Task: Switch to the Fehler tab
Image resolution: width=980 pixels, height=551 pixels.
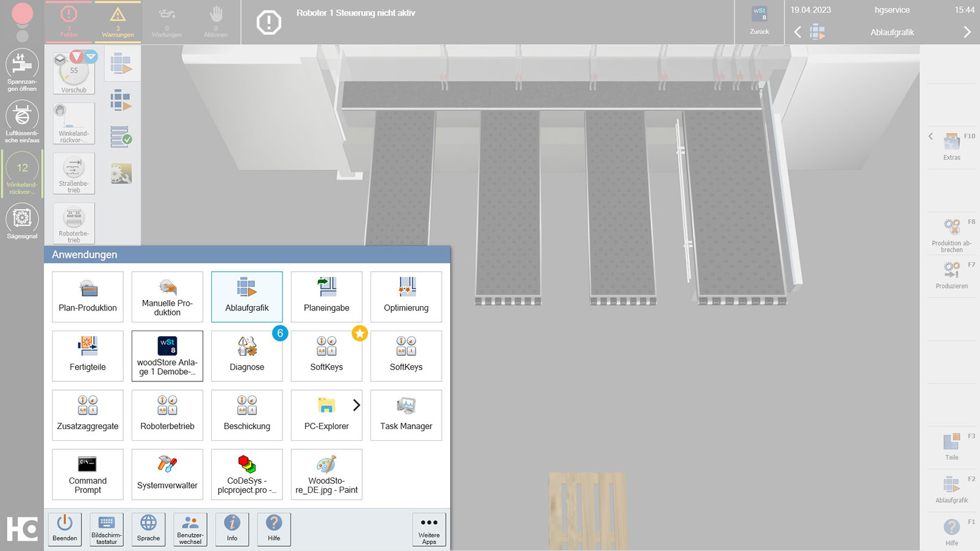Action: [x=69, y=22]
